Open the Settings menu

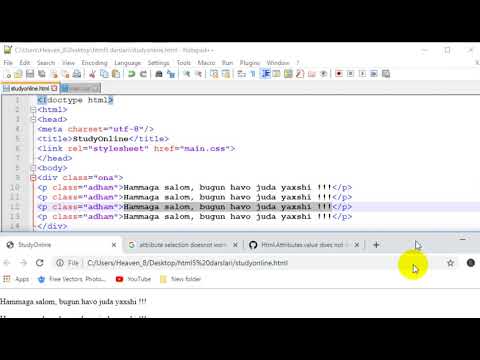point(159,63)
